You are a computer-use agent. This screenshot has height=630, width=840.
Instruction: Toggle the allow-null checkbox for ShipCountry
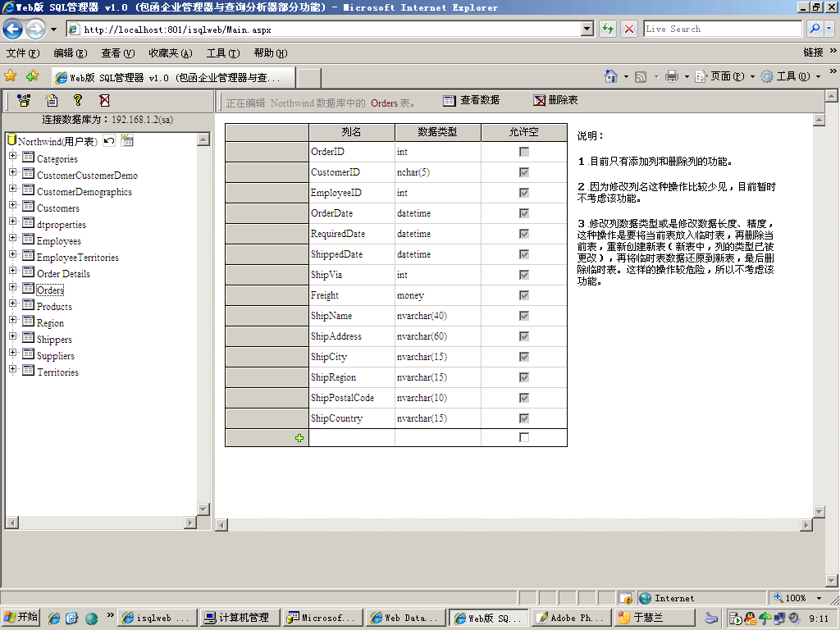[x=524, y=418]
